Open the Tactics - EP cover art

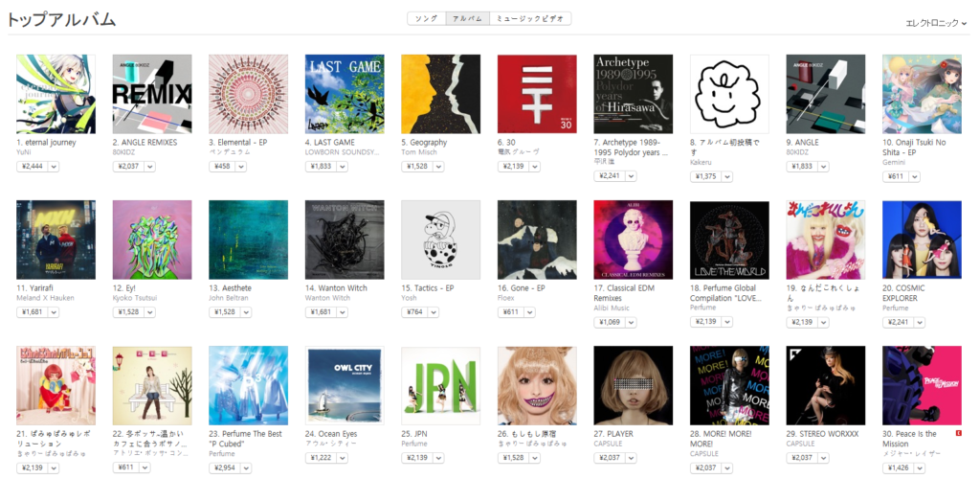[440, 239]
